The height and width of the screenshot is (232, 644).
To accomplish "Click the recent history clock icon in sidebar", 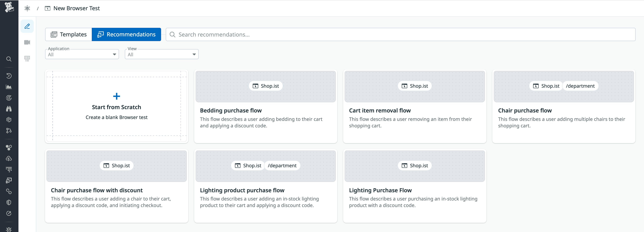I will 9,76.
